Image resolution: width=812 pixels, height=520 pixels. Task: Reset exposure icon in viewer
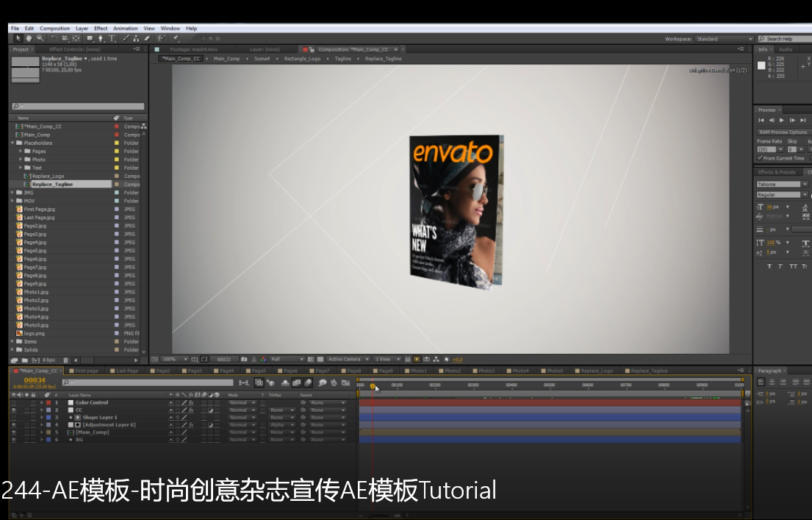point(447,359)
